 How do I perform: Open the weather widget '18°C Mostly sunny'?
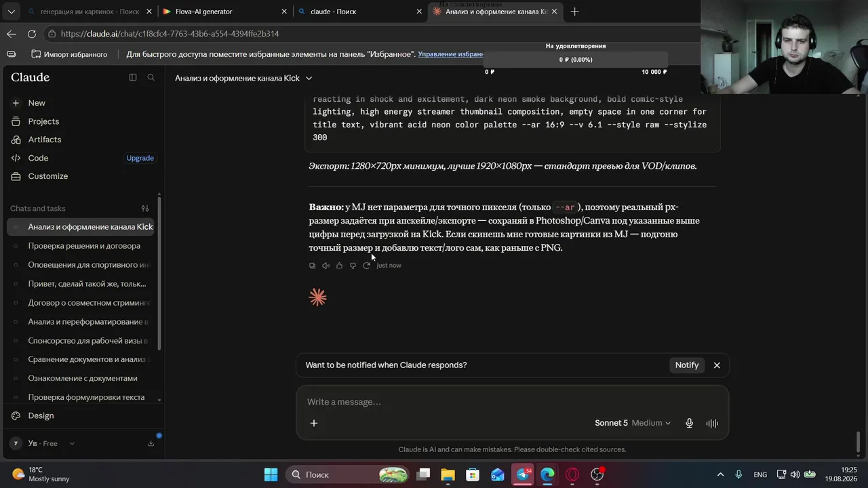tap(41, 474)
